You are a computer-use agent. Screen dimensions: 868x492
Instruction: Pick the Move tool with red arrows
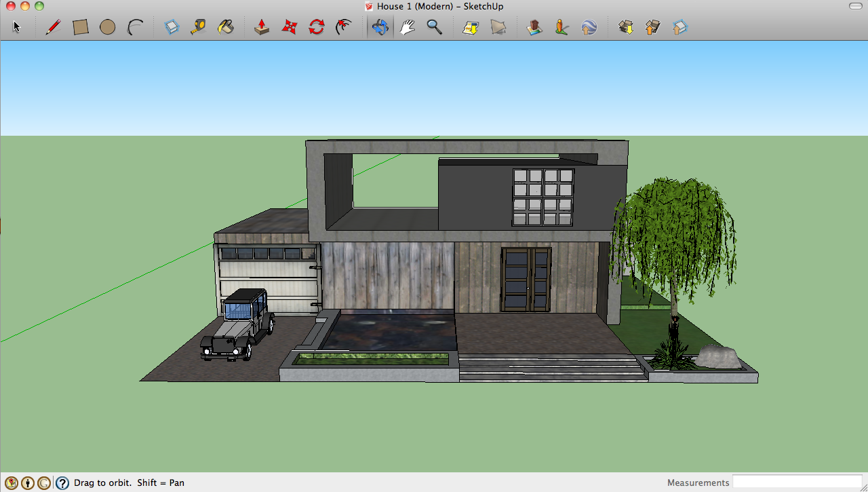click(290, 27)
